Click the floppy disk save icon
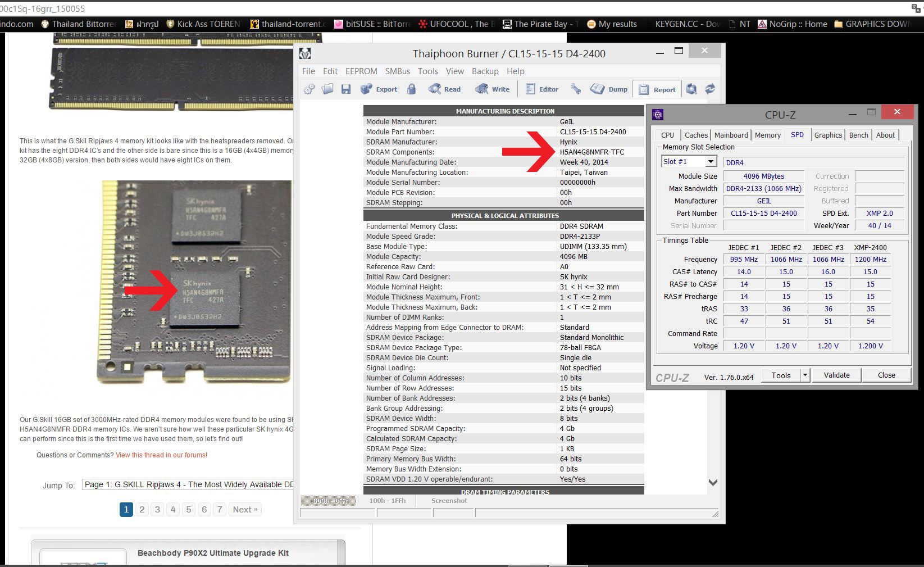924x567 pixels. pyautogui.click(x=346, y=89)
